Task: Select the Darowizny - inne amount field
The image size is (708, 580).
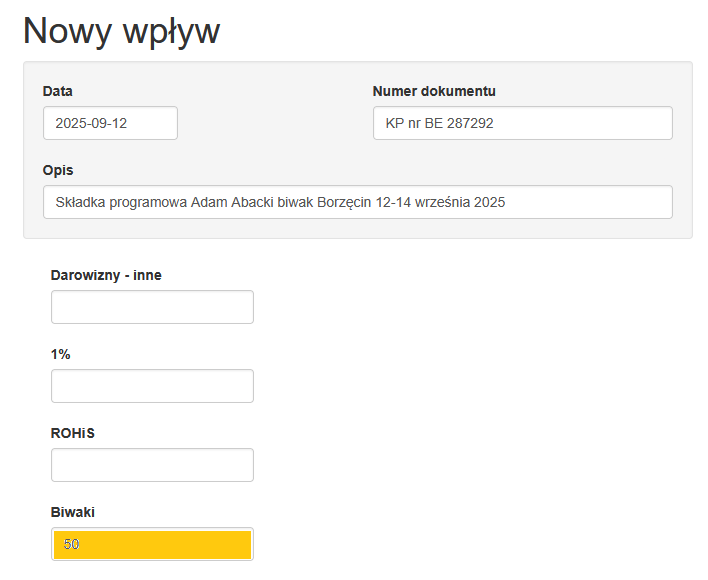Action: tap(152, 307)
